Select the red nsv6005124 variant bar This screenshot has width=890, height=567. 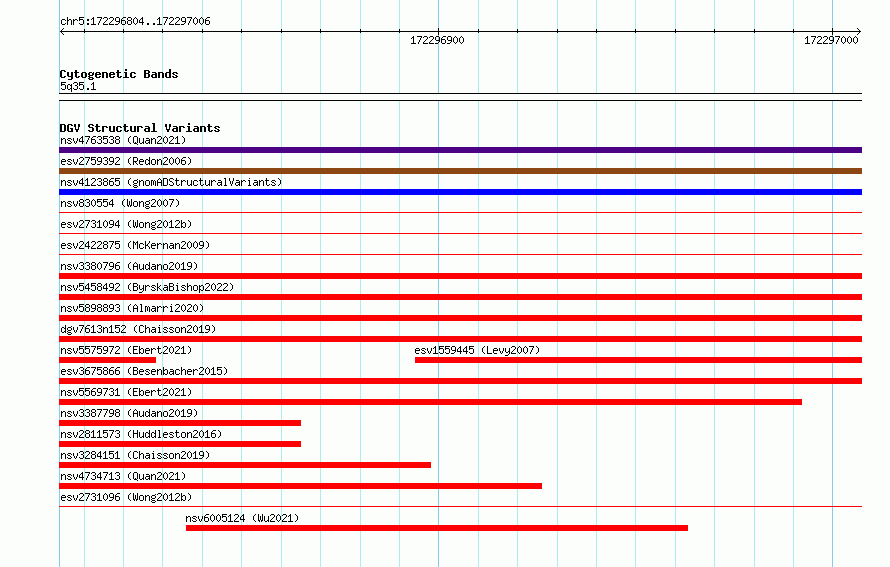pos(436,528)
